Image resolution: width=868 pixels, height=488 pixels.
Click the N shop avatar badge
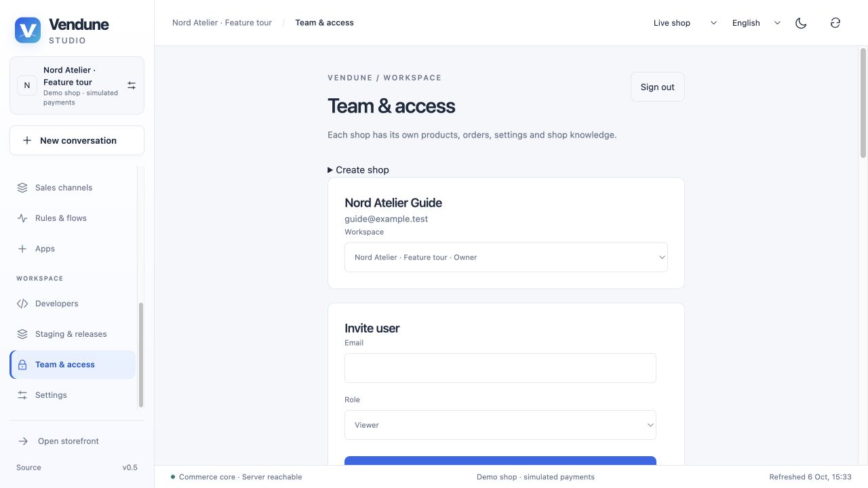[x=27, y=85]
